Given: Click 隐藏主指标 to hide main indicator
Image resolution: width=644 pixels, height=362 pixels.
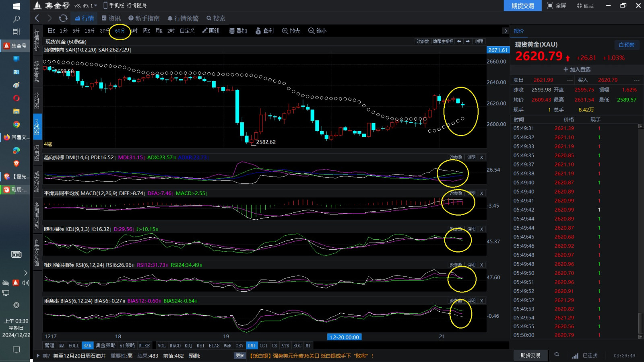Looking at the screenshot, I should tap(443, 41).
